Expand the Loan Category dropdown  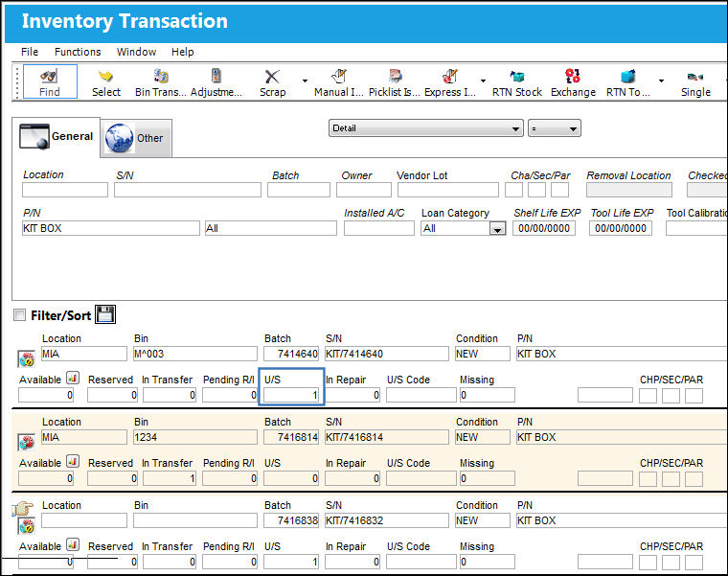click(497, 228)
